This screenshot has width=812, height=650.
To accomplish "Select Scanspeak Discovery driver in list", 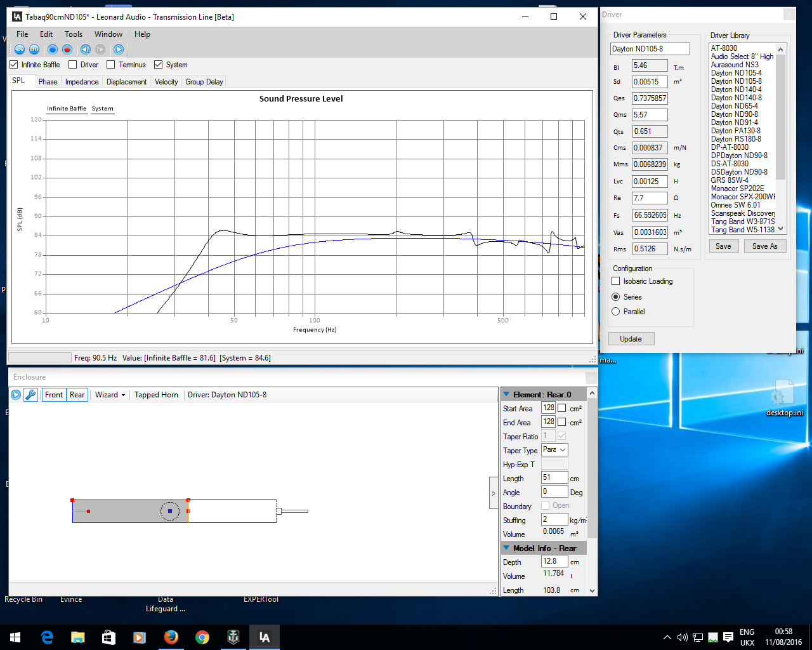I will tap(743, 213).
